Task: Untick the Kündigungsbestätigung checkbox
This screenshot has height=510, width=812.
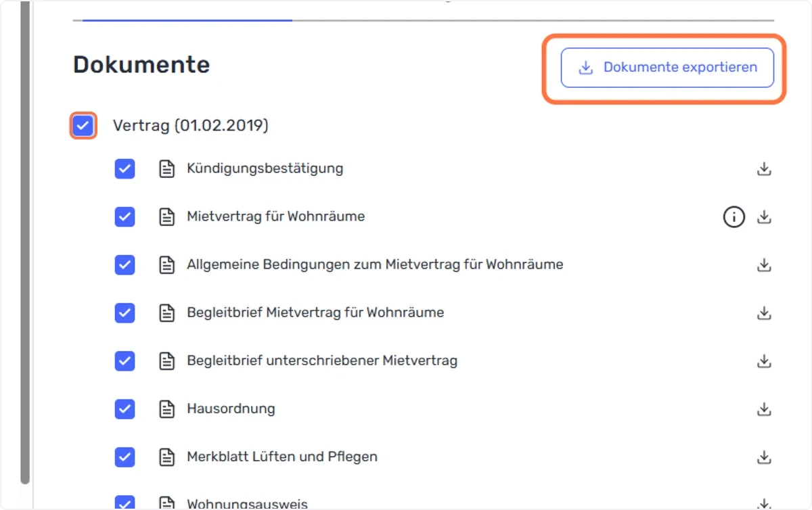Action: click(125, 169)
